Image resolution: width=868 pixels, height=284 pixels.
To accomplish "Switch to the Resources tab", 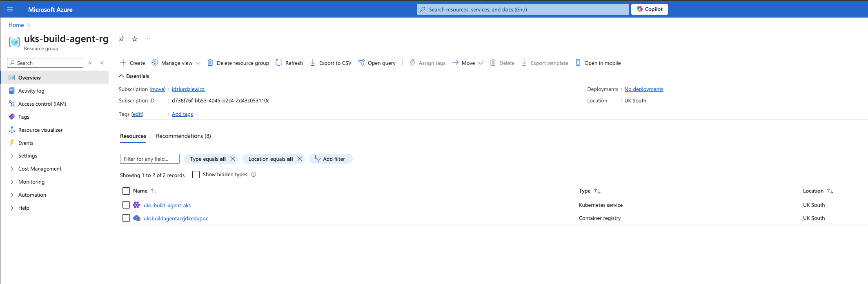I will click(x=133, y=136).
